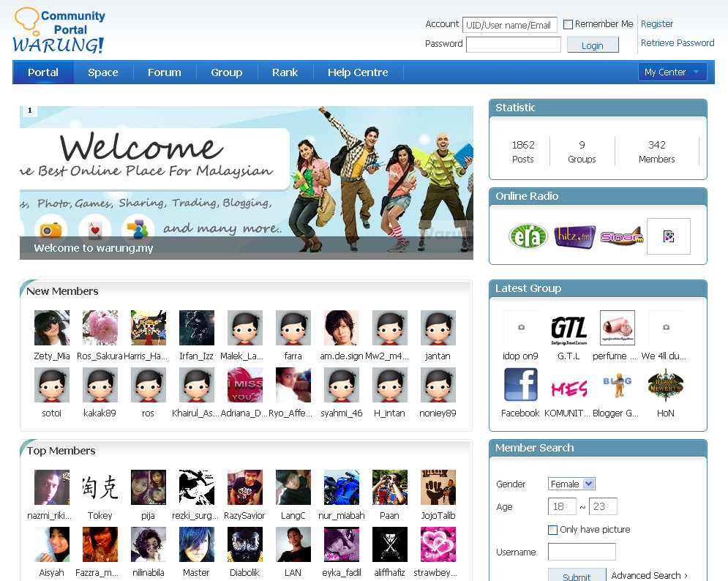Image resolution: width=728 pixels, height=581 pixels.
Task: Open the HoN group emblem
Action: coord(665,385)
